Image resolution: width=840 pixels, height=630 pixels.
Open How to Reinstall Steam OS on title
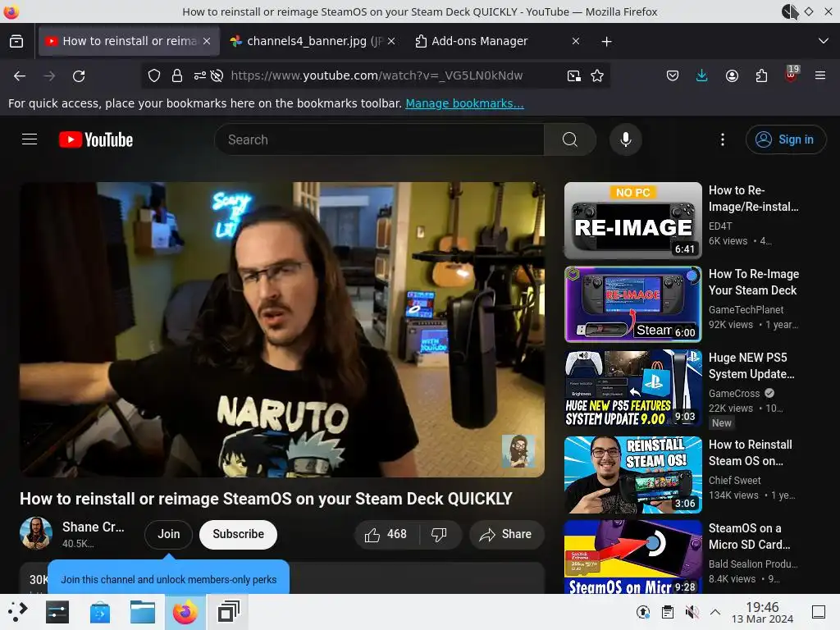tap(750, 453)
